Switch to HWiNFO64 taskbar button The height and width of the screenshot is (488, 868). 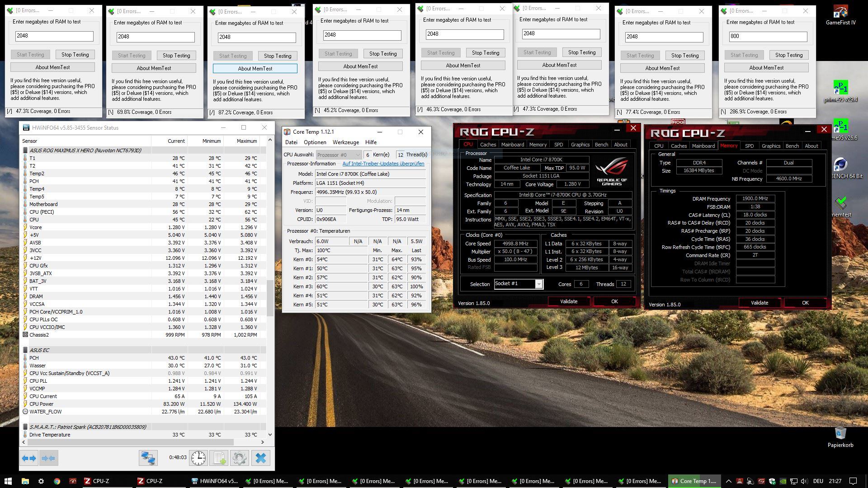click(x=214, y=481)
